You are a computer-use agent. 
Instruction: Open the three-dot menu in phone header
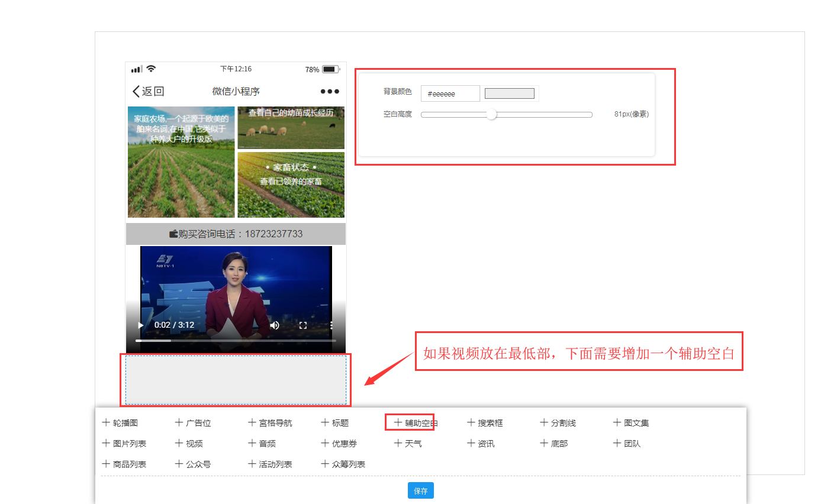[330, 91]
